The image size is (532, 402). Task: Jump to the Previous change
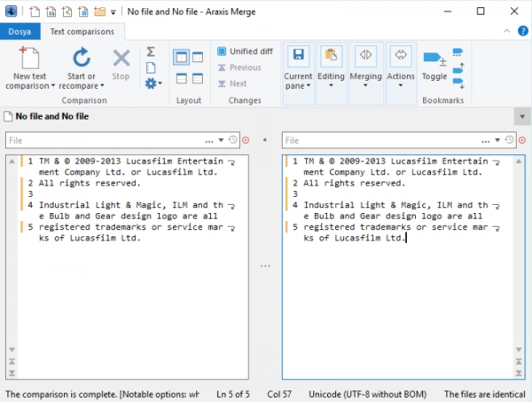(x=239, y=67)
